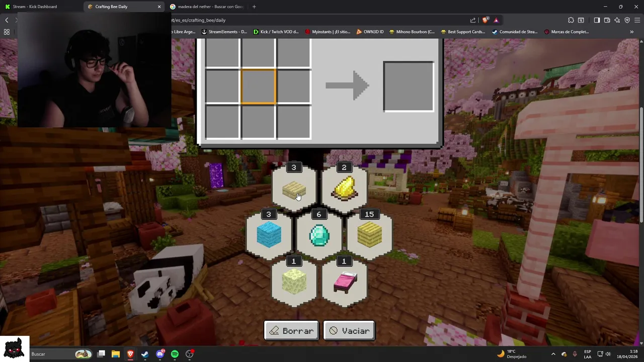Click the Vaciar clear-grid button
This screenshot has height=362, width=644.
(349, 331)
